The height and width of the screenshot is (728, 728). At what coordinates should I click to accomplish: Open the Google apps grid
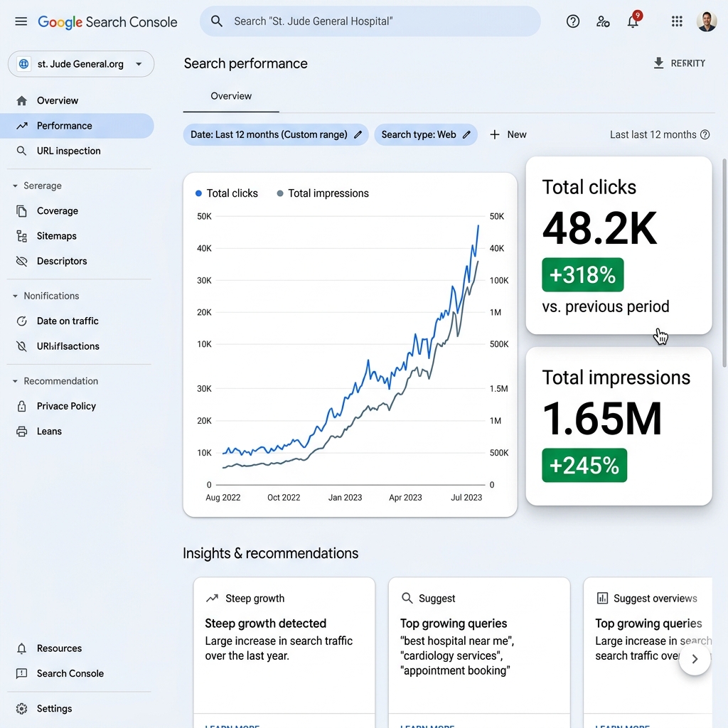click(677, 21)
